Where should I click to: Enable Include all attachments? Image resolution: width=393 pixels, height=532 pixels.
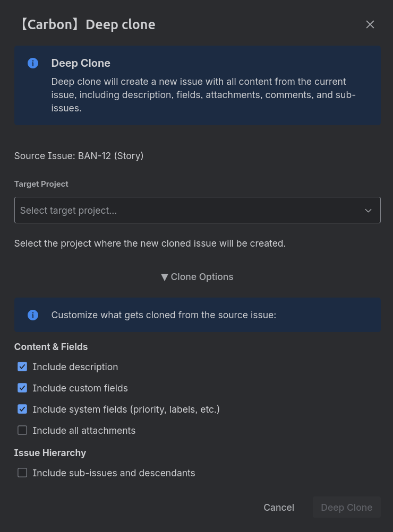(22, 430)
